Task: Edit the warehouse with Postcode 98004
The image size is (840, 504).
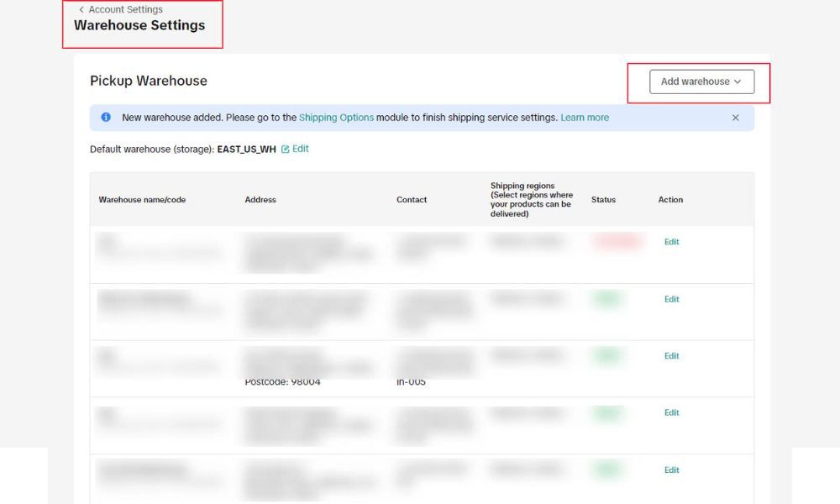Action: [x=671, y=355]
